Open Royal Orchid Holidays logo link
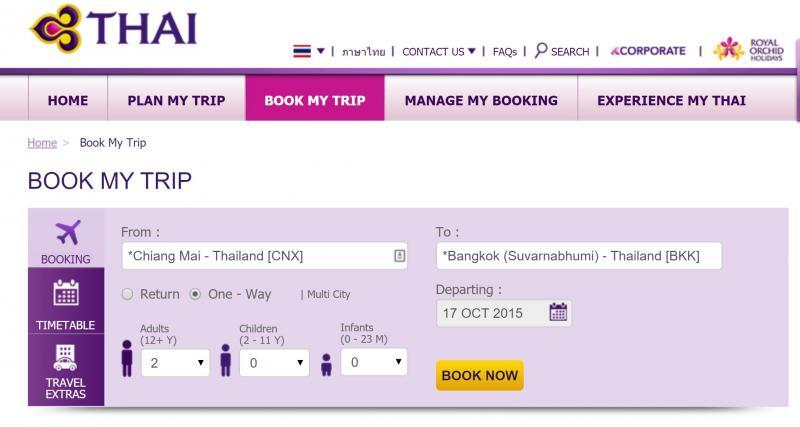The width and height of the screenshot is (800, 427). pos(748,49)
